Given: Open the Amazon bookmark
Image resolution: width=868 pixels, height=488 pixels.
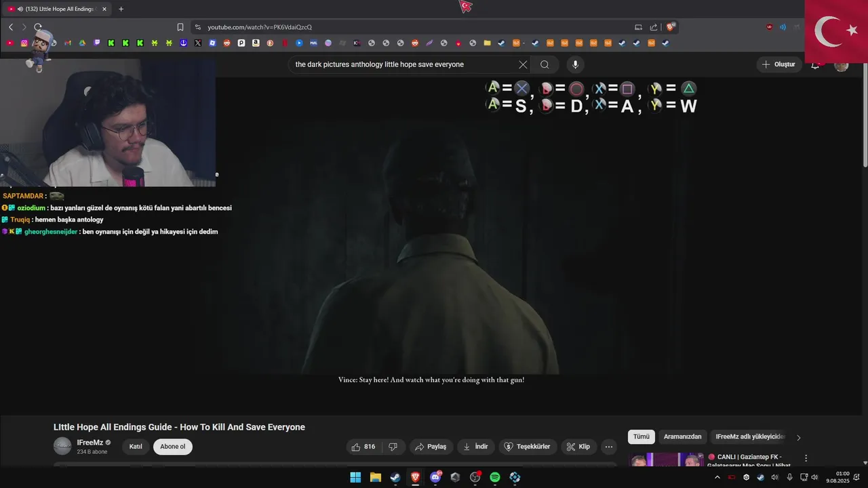Looking at the screenshot, I should point(256,43).
